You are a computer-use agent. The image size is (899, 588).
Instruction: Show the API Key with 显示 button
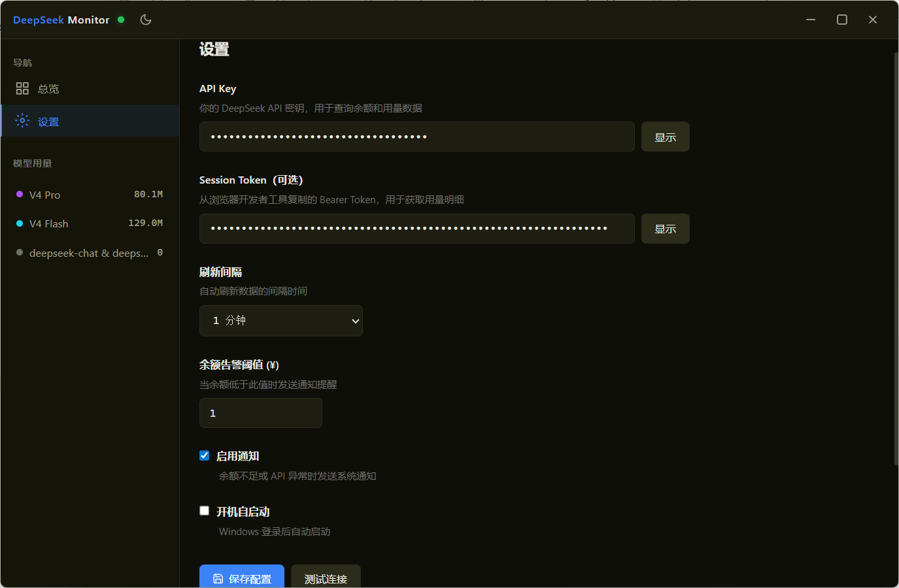(x=666, y=137)
